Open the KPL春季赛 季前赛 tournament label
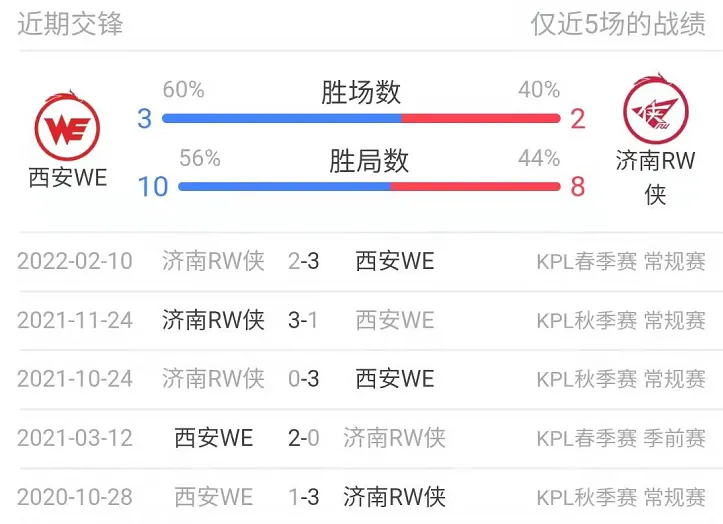 coord(621,438)
